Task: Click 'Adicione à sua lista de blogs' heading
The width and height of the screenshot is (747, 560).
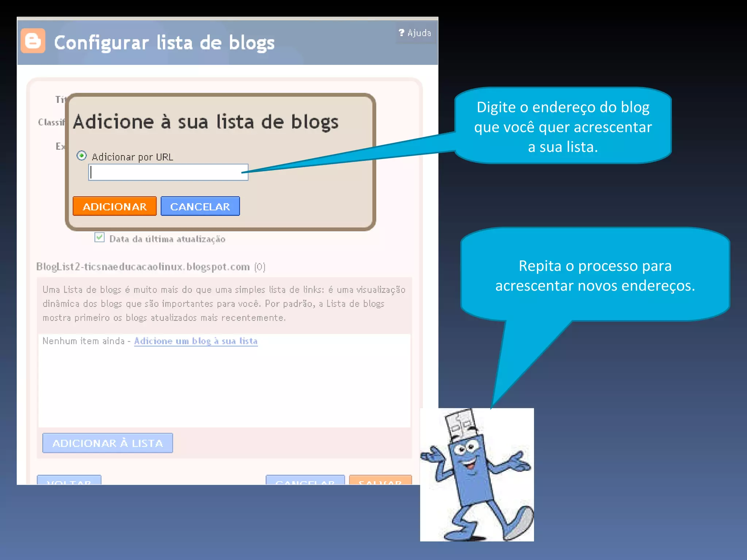Action: tap(206, 122)
